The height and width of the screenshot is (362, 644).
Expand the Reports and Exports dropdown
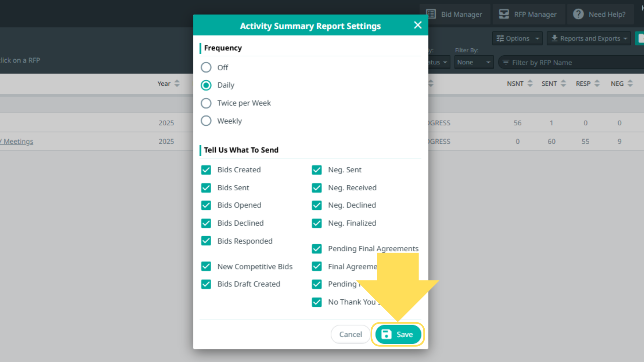click(x=589, y=39)
